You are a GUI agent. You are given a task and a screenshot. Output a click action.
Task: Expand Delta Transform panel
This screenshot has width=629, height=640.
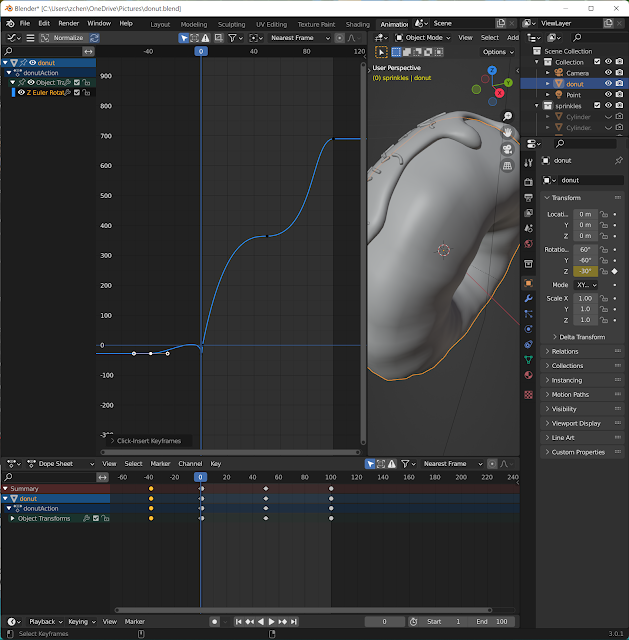(x=582, y=337)
